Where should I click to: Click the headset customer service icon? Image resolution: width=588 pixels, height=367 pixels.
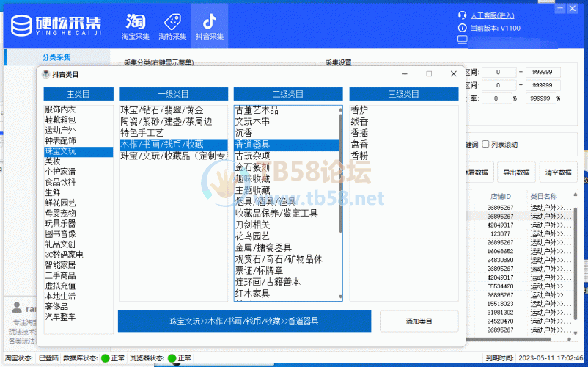point(463,15)
